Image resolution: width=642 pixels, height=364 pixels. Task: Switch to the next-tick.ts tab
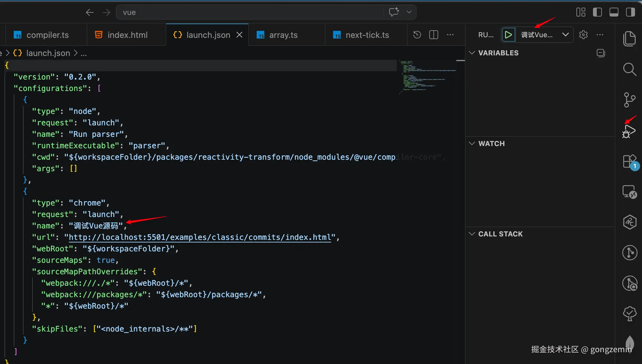[x=367, y=35]
